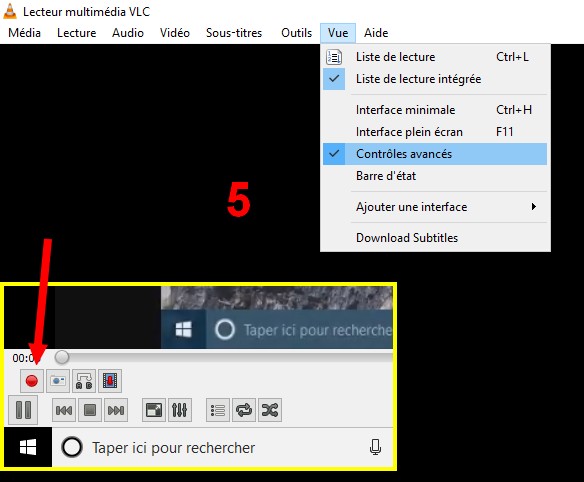Image resolution: width=584 pixels, height=482 pixels.
Task: Stop playback with the stop button
Action: (x=90, y=410)
